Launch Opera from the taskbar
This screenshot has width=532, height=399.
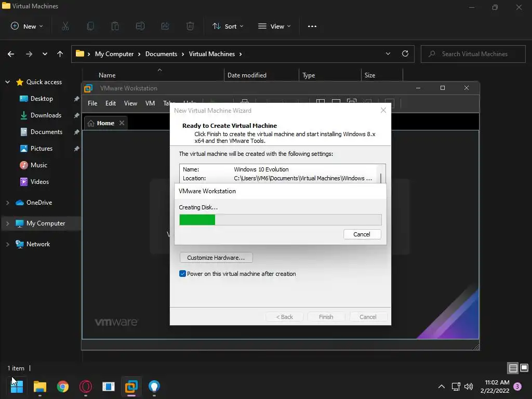[x=86, y=386]
